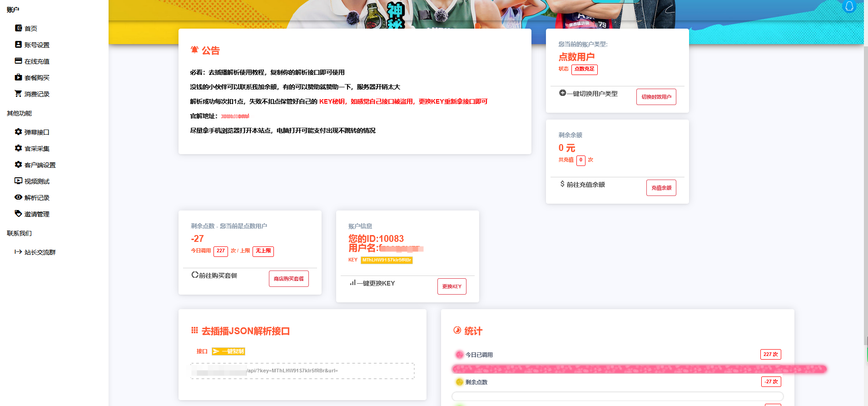Screen dimensions: 868x406
Task: Click the 邀请管理 tag icon
Action: [x=18, y=214]
